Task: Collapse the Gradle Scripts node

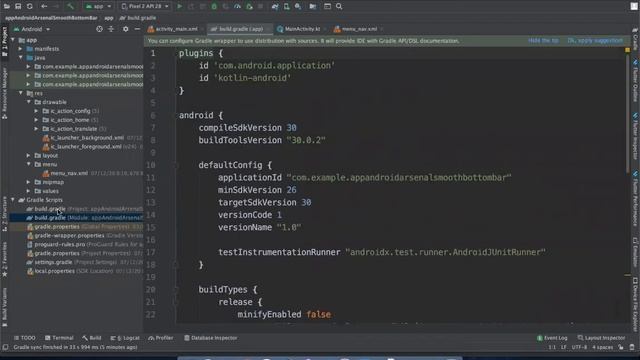Action: (13, 200)
